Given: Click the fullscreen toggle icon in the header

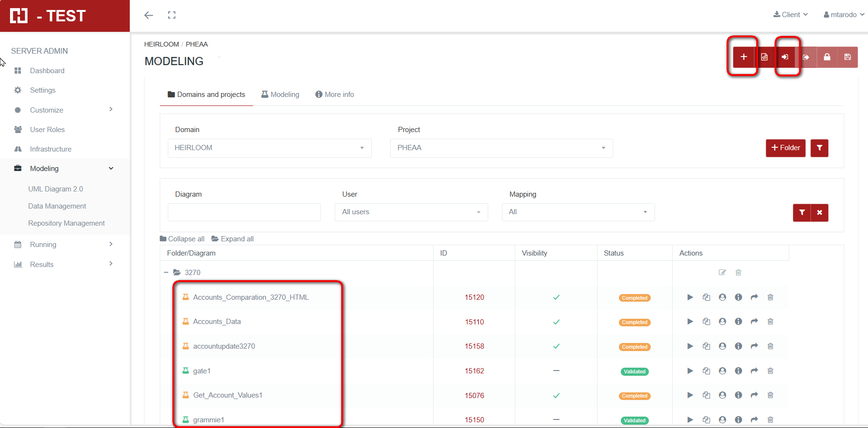Looking at the screenshot, I should (172, 15).
